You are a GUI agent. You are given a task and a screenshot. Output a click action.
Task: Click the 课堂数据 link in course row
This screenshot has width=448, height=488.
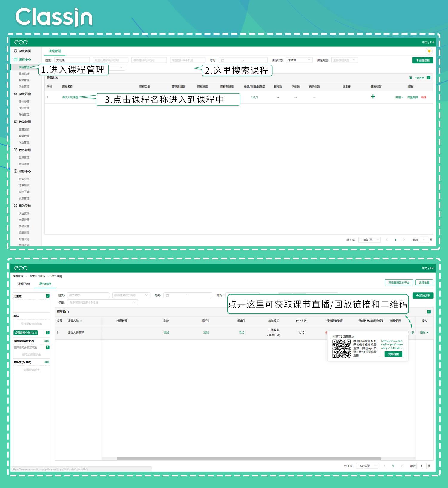pos(412,97)
